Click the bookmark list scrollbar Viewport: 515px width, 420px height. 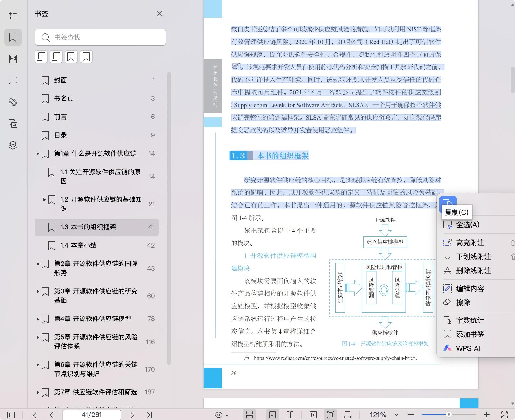pos(169,218)
